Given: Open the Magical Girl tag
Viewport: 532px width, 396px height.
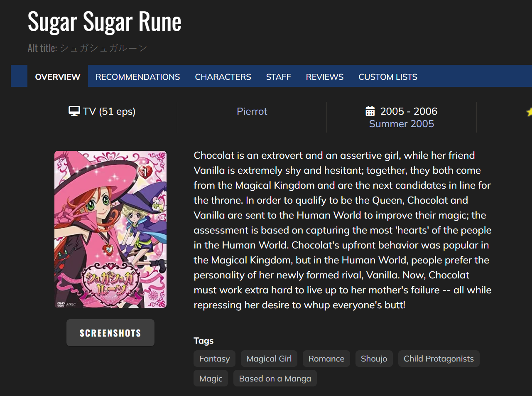Looking at the screenshot, I should point(269,359).
